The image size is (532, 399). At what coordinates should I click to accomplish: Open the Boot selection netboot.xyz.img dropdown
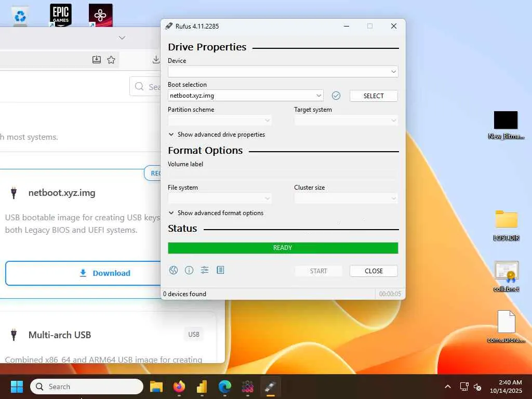[x=246, y=96]
